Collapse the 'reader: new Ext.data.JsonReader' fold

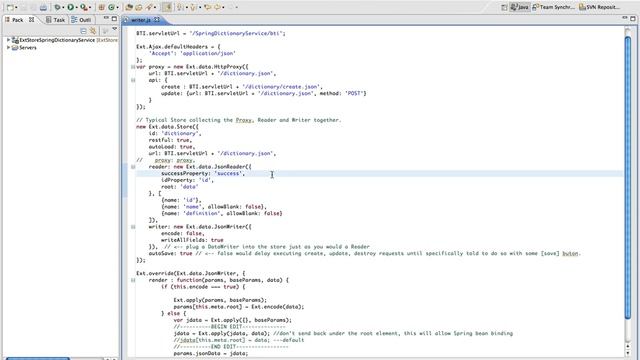coord(133,167)
